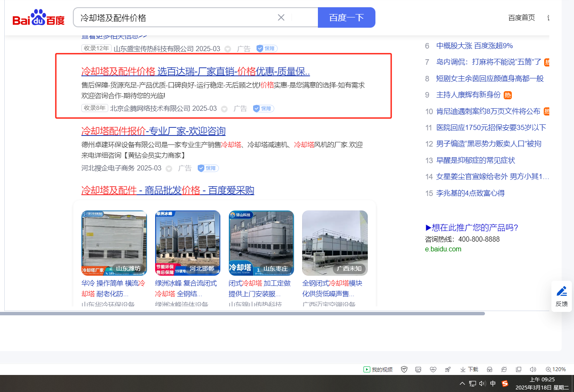Open the taskbar network status icon
Image resolution: width=574 pixels, height=392 pixels.
[x=473, y=383]
